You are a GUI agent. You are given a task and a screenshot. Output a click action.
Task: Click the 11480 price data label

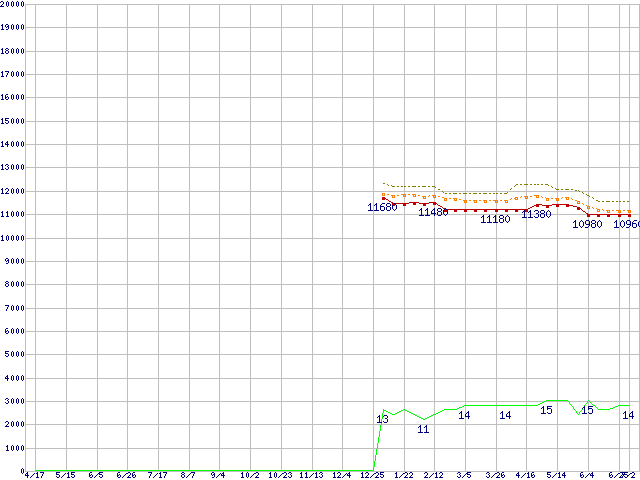pos(433,212)
